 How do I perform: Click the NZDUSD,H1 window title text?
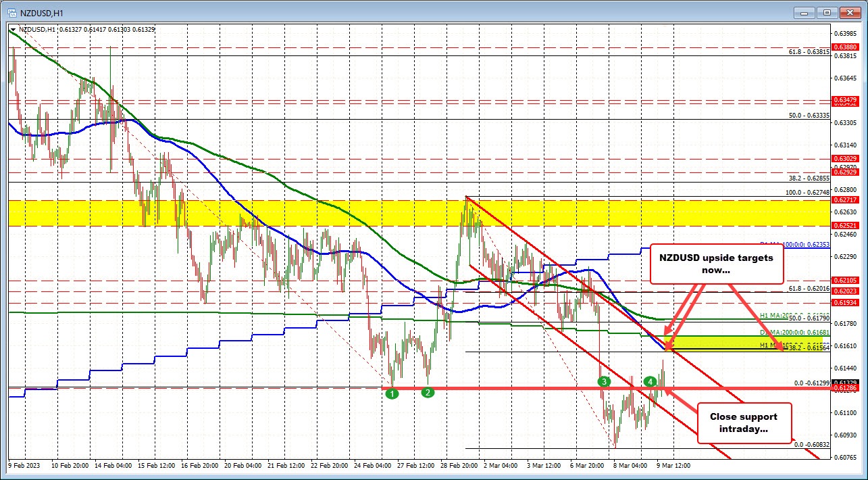pyautogui.click(x=41, y=12)
